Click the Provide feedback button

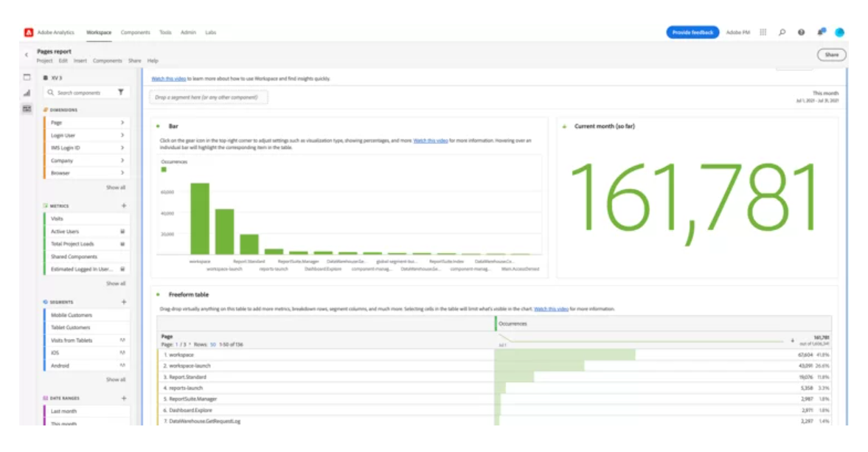pos(692,32)
